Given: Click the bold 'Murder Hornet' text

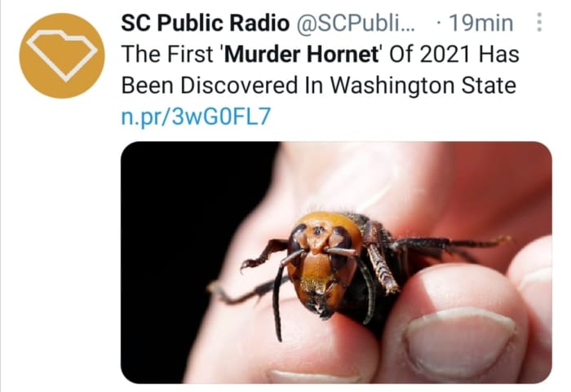Looking at the screenshot, I should [302, 54].
